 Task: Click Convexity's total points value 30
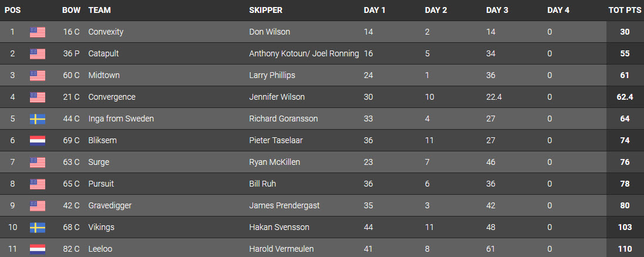pos(625,32)
